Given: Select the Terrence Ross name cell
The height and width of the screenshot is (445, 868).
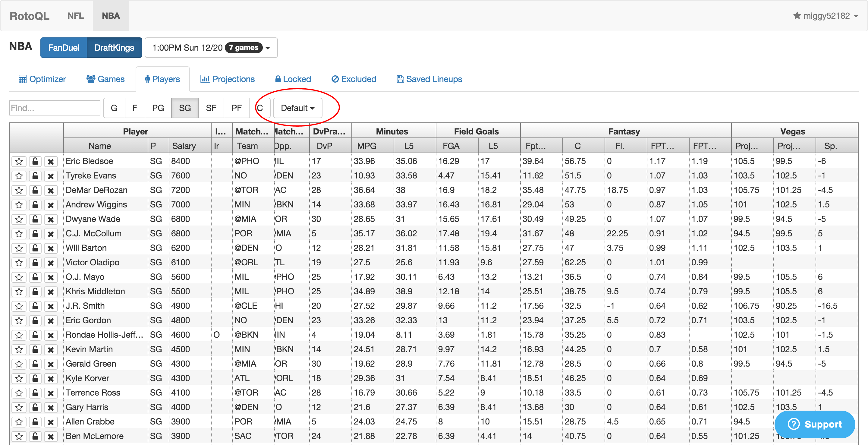Looking at the screenshot, I should 105,393.
